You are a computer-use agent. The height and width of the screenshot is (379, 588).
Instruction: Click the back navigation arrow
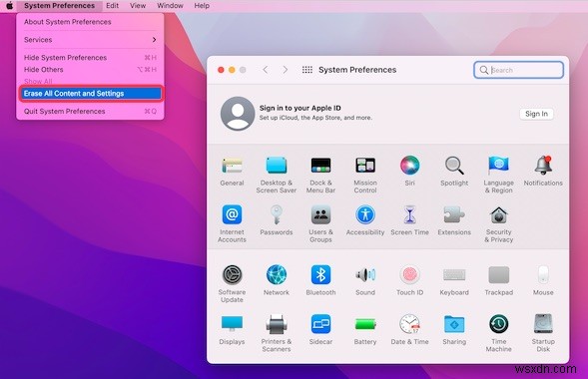[x=266, y=70]
